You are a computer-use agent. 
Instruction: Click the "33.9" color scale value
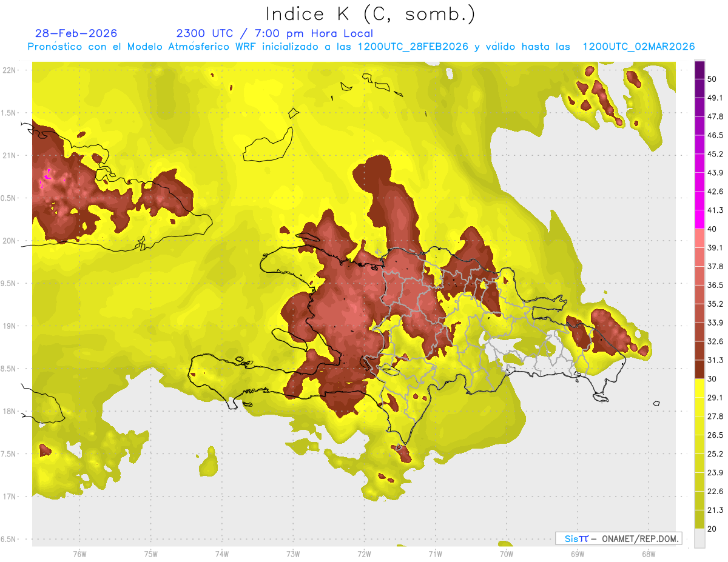point(715,323)
